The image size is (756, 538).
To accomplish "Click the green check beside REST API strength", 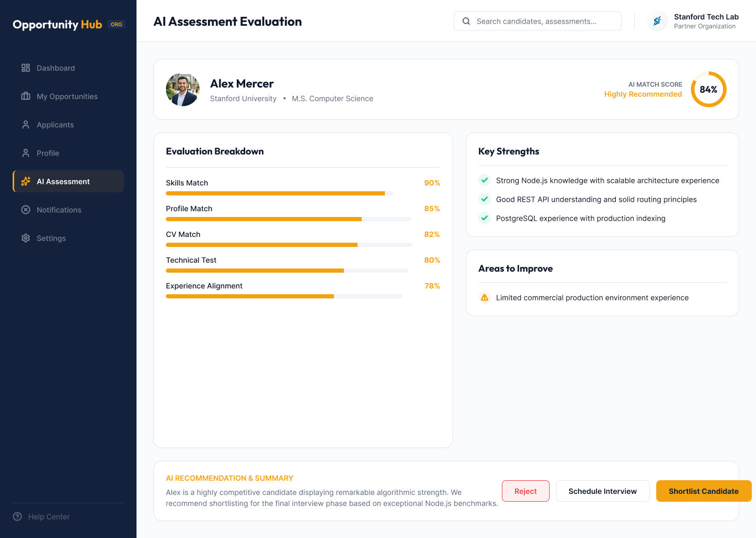I will tap(485, 199).
